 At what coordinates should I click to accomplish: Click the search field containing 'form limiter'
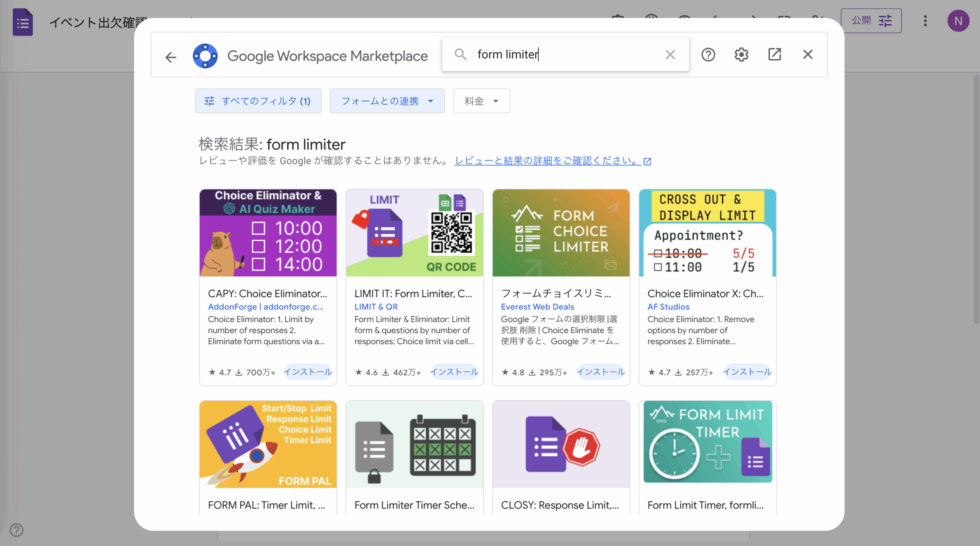tap(565, 54)
